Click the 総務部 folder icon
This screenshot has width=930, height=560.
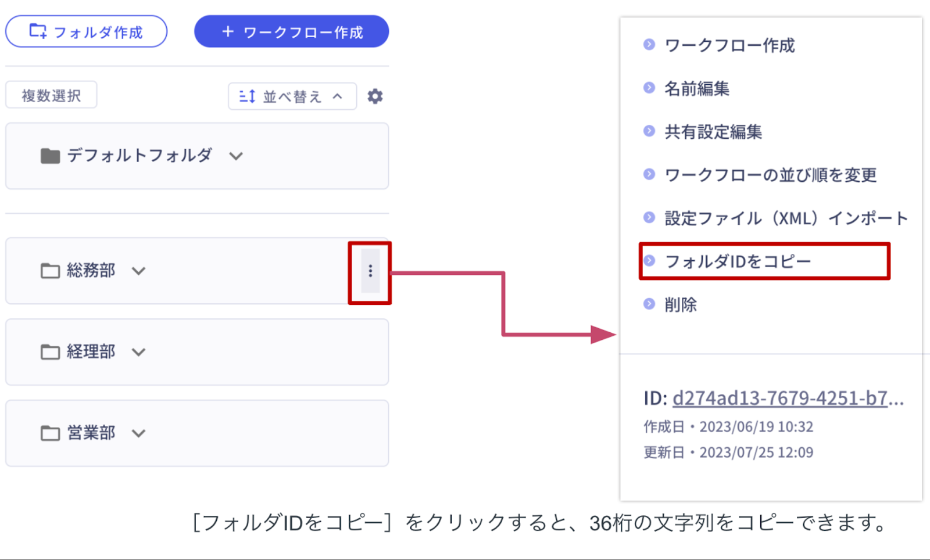[x=50, y=271]
